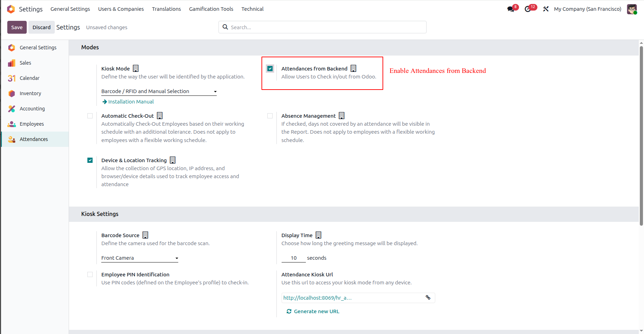Click the Generate new URL refresh icon
Viewport: 644px width, 334px height.
[289, 311]
